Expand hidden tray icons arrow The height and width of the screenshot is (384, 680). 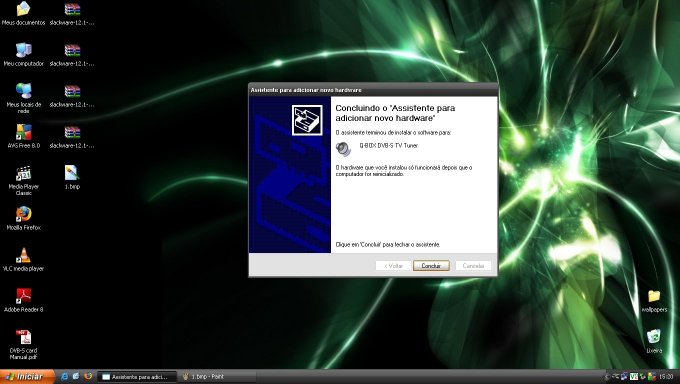[x=607, y=377]
